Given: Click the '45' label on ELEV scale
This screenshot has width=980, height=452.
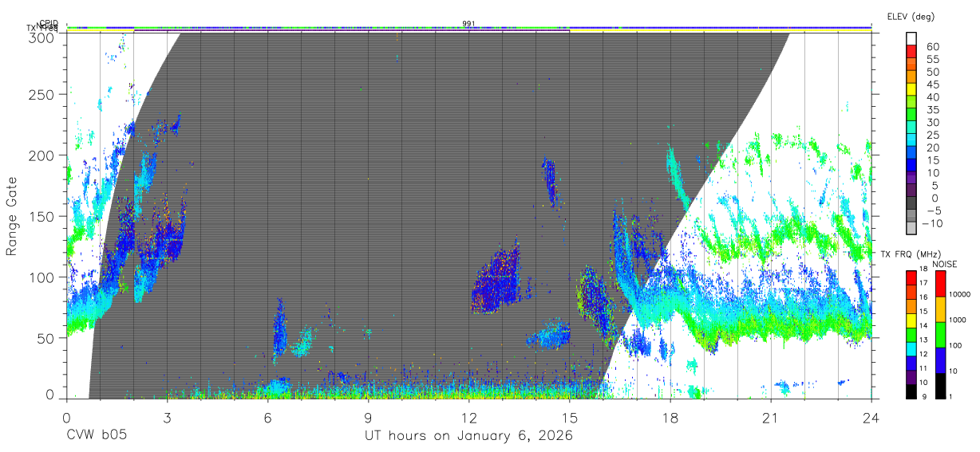Looking at the screenshot, I should (x=933, y=85).
